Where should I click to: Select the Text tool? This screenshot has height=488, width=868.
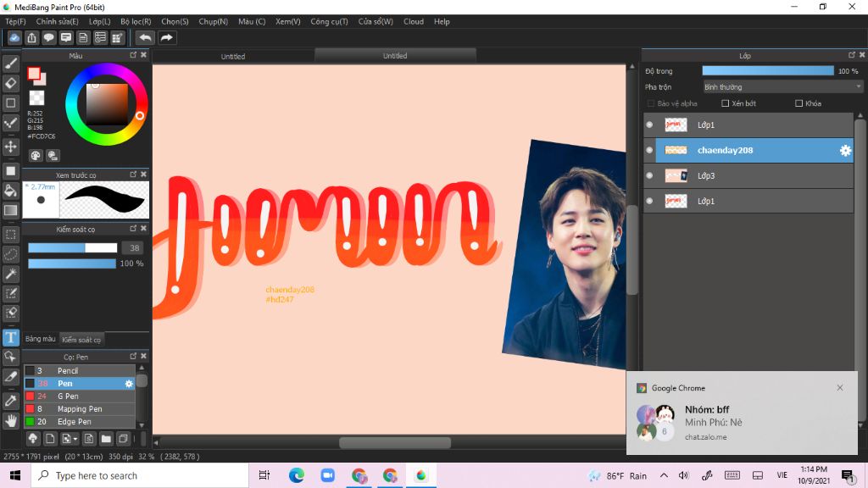point(10,337)
